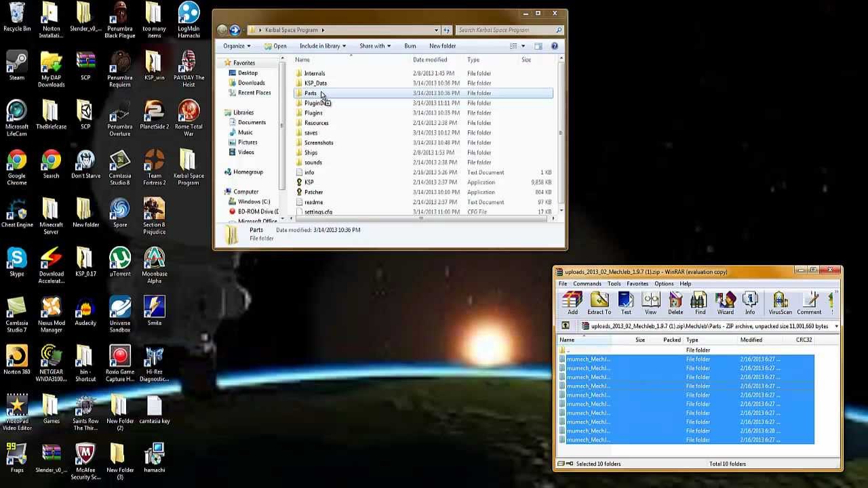Select Downloads in Explorer Favorites
This screenshot has height=488, width=868.
point(251,83)
